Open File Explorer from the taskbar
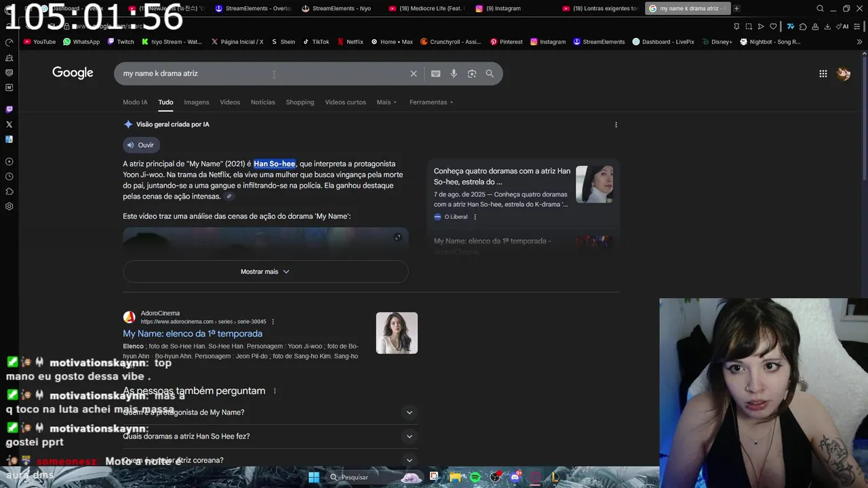 [x=456, y=477]
